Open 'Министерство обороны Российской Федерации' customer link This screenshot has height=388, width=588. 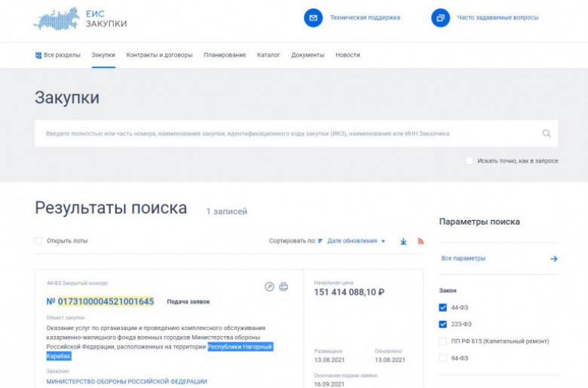(127, 381)
